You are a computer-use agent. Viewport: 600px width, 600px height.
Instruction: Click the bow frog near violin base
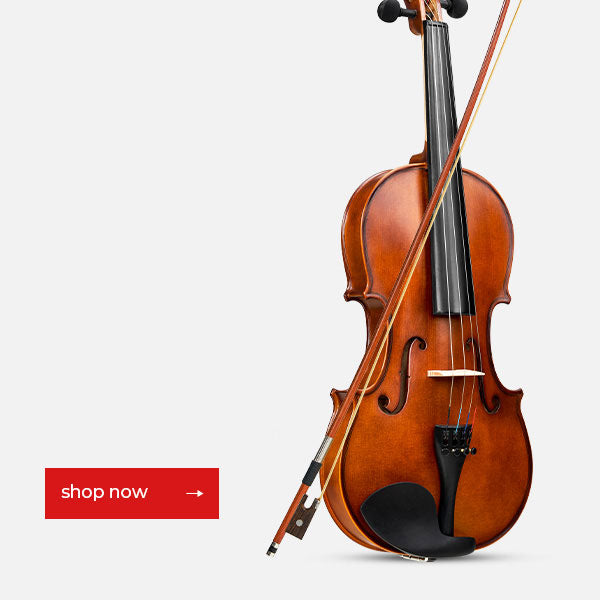[302, 517]
